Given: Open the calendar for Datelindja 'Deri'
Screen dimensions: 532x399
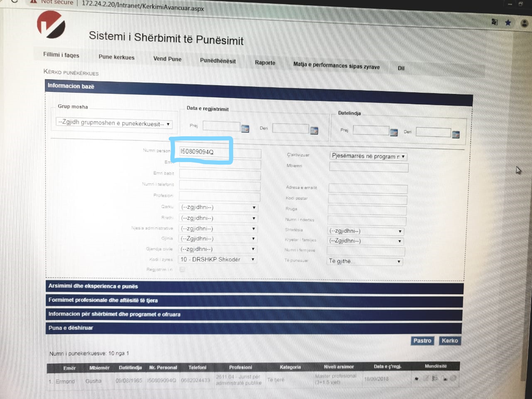Looking at the screenshot, I should click(x=456, y=135).
